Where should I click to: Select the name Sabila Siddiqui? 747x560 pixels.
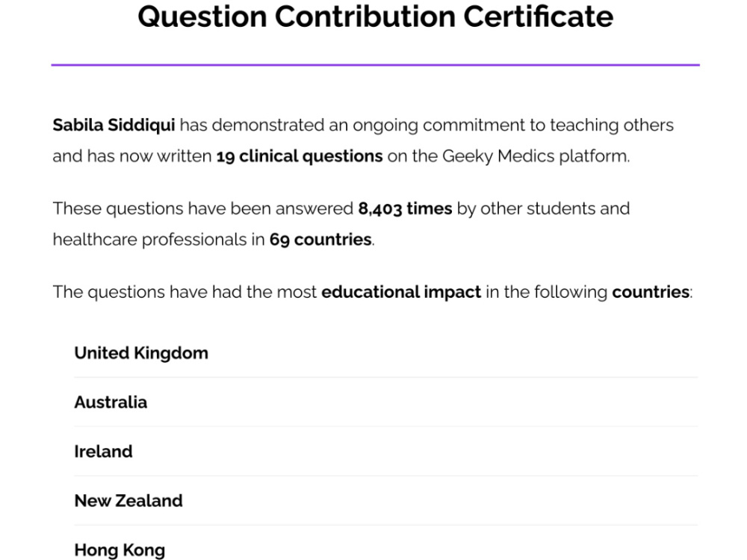pos(114,125)
